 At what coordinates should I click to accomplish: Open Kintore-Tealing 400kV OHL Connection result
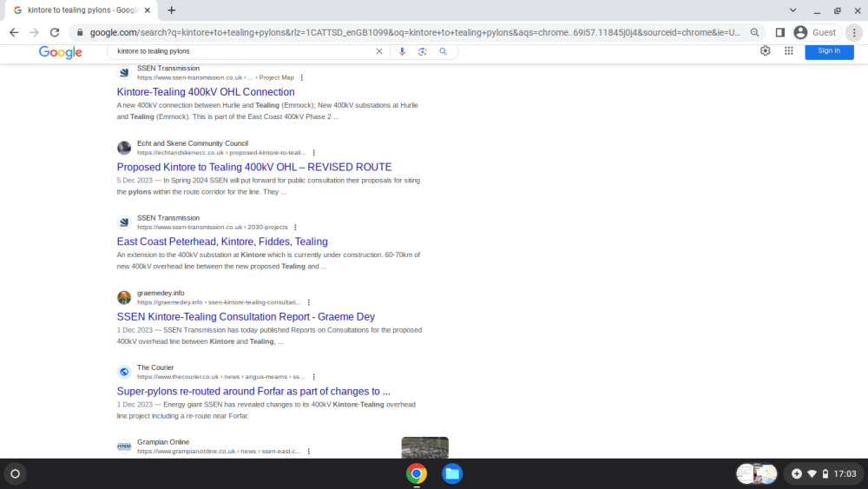(x=206, y=92)
